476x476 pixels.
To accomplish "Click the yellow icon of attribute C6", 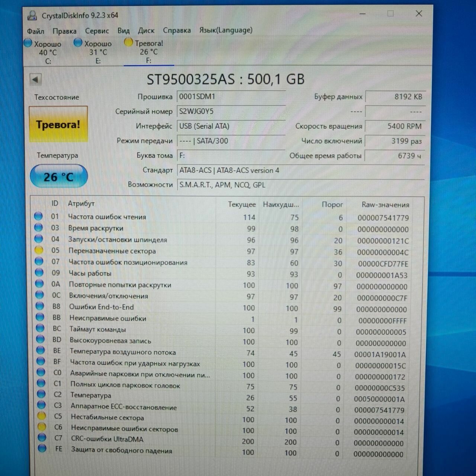I will (x=42, y=427).
